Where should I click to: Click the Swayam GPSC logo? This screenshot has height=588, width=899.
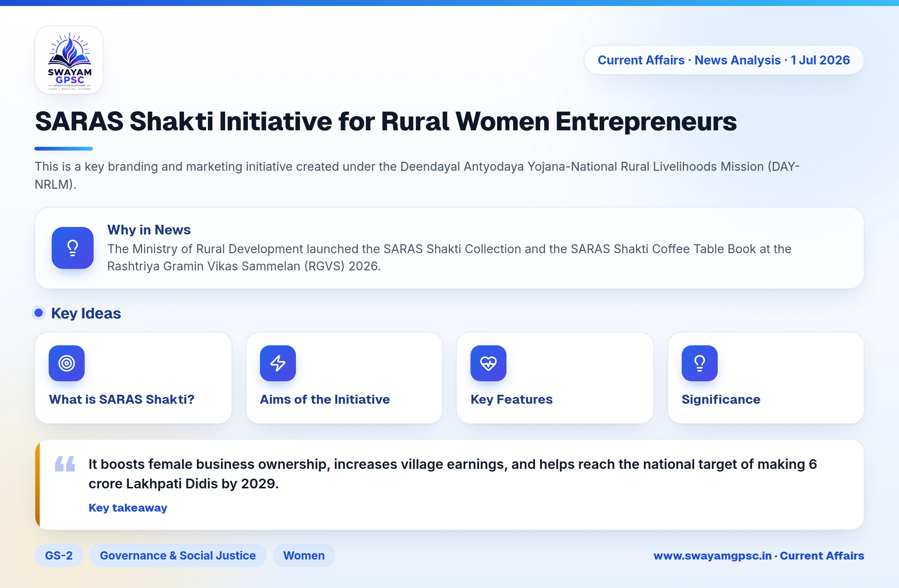pyautogui.click(x=69, y=60)
